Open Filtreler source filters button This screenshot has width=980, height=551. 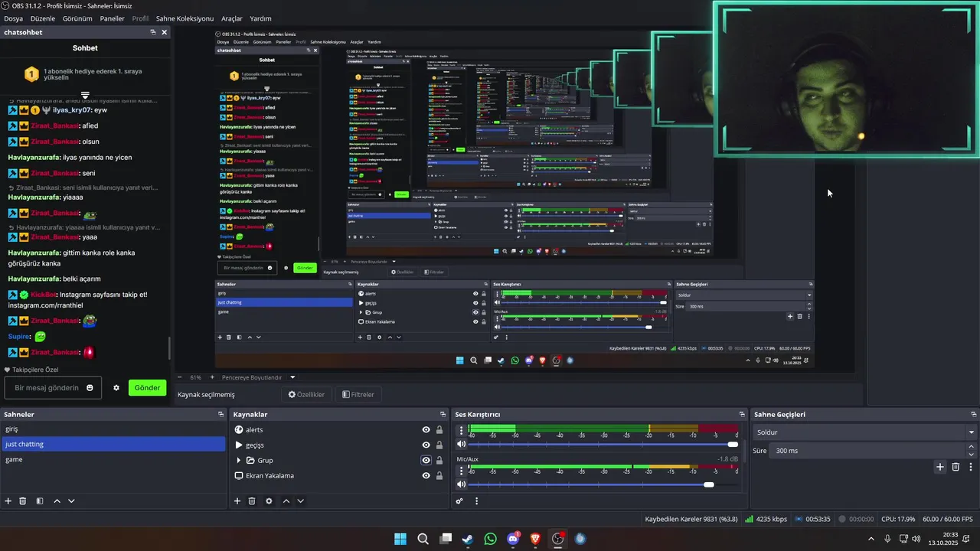pos(358,395)
